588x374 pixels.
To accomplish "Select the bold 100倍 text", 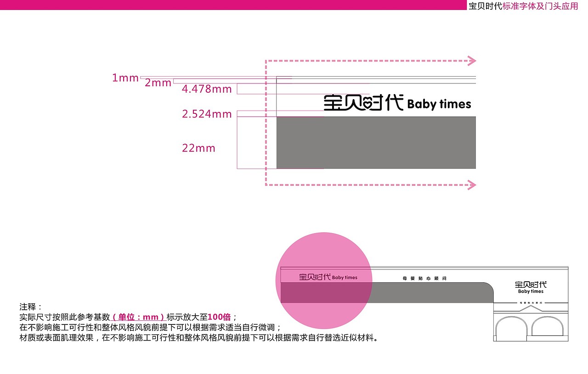I will tap(219, 317).
